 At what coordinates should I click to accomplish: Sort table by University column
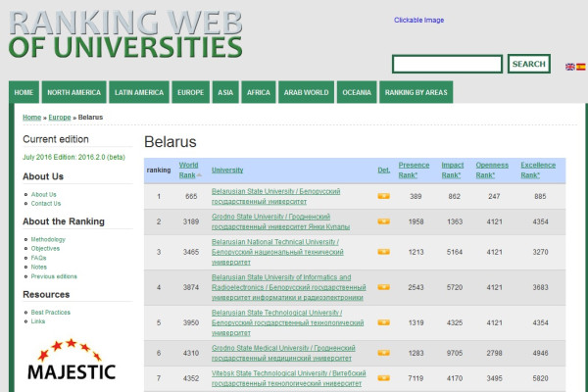click(x=227, y=171)
